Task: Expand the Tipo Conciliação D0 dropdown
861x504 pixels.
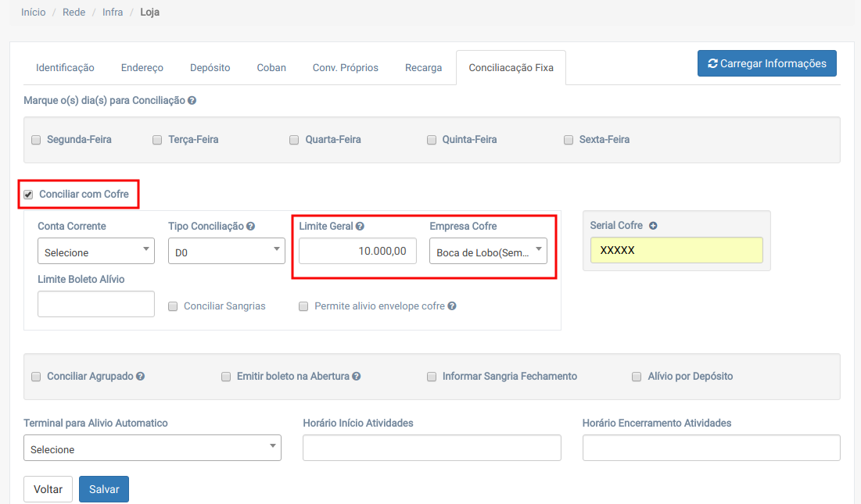Action: [226, 252]
